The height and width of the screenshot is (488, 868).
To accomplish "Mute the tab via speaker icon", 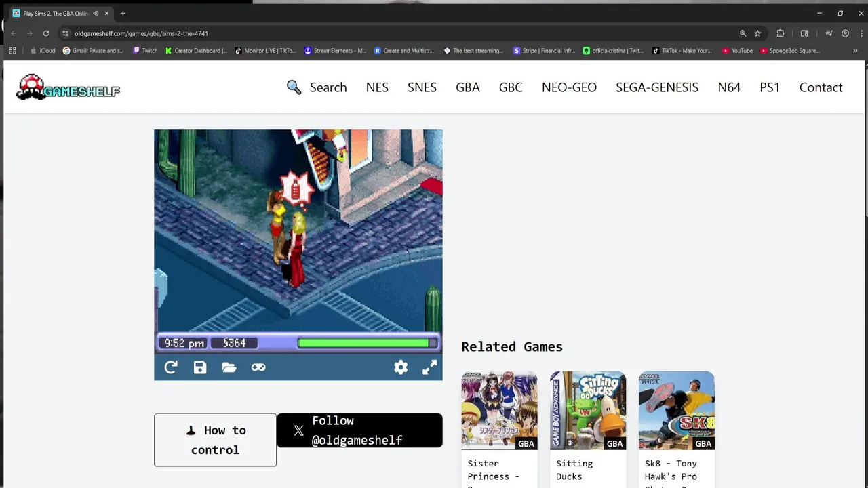I will tap(96, 14).
